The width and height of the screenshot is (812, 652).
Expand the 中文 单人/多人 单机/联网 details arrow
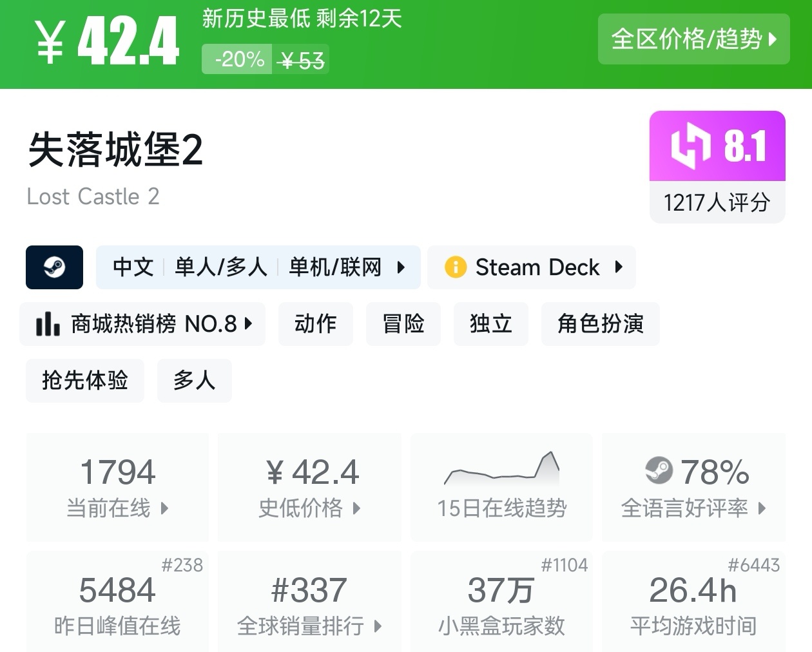click(x=401, y=267)
